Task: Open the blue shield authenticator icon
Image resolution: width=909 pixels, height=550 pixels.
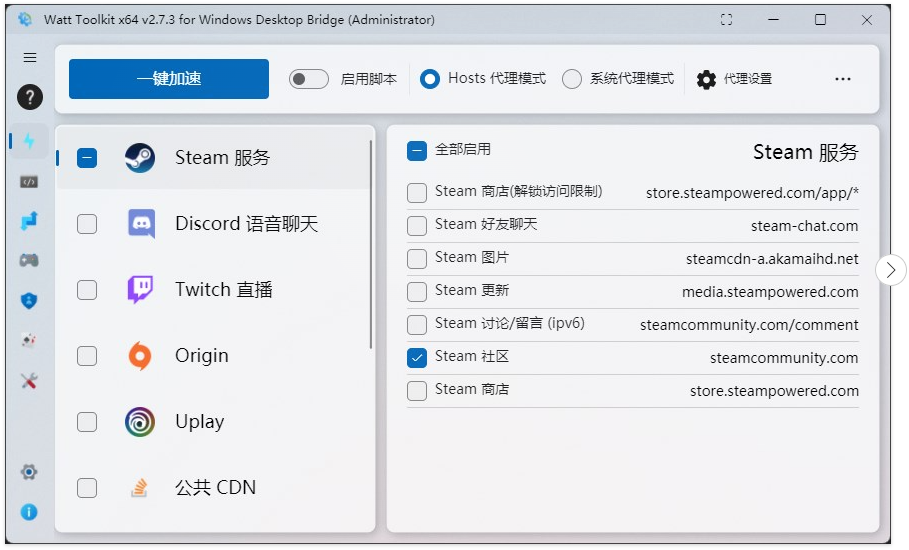Action: [29, 300]
